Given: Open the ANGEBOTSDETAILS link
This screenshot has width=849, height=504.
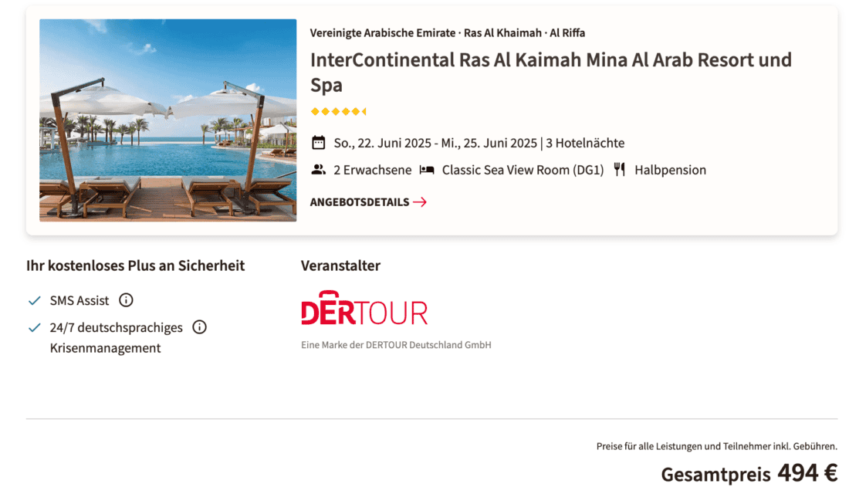Looking at the screenshot, I should click(x=360, y=202).
